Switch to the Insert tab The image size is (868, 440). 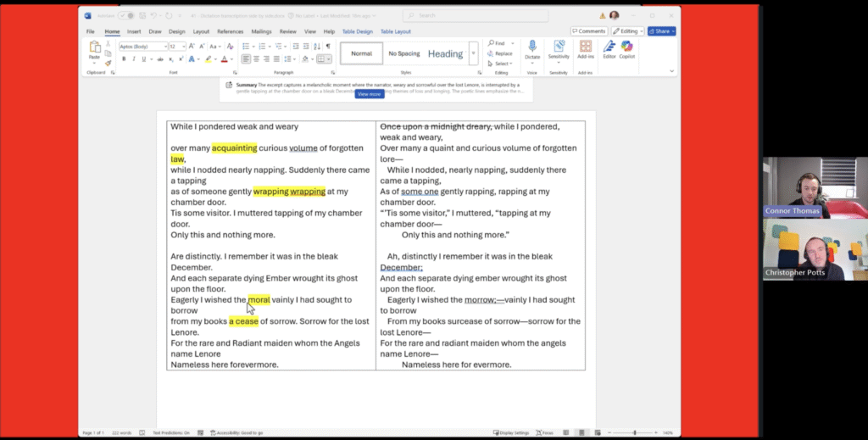coord(134,31)
